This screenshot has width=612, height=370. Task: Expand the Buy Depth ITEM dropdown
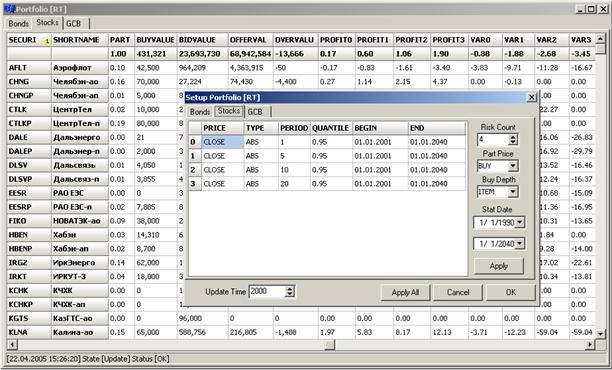pos(513,192)
